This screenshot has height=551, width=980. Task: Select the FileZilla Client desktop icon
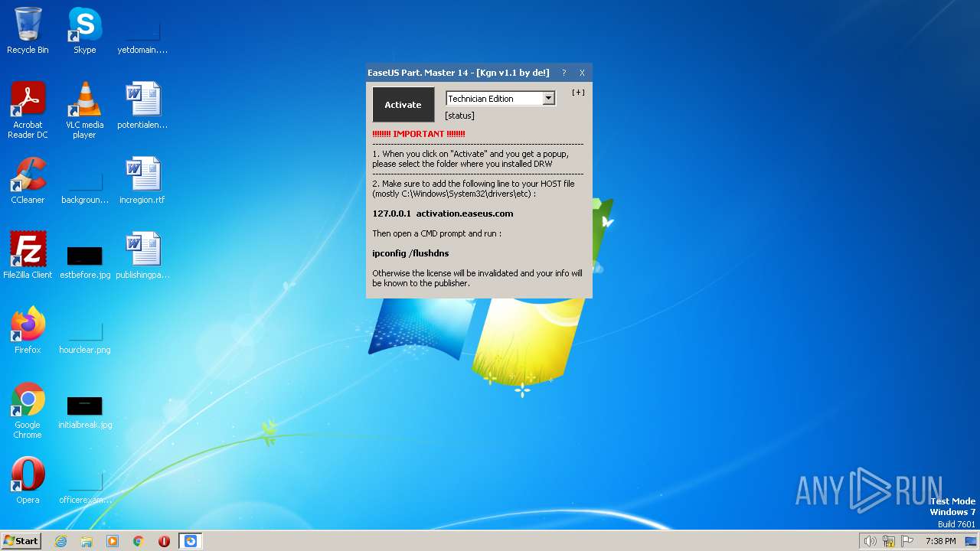tap(28, 255)
